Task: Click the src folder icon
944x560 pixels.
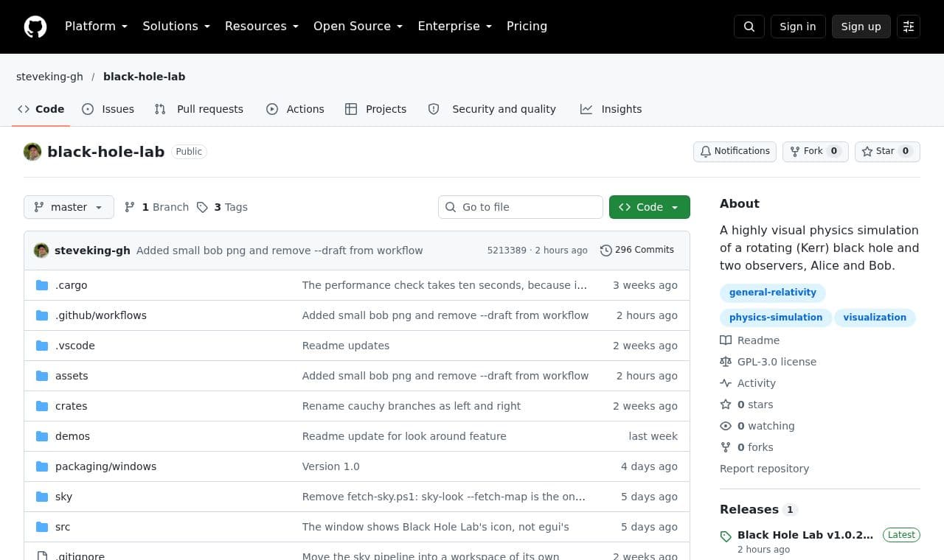Action: pyautogui.click(x=42, y=527)
